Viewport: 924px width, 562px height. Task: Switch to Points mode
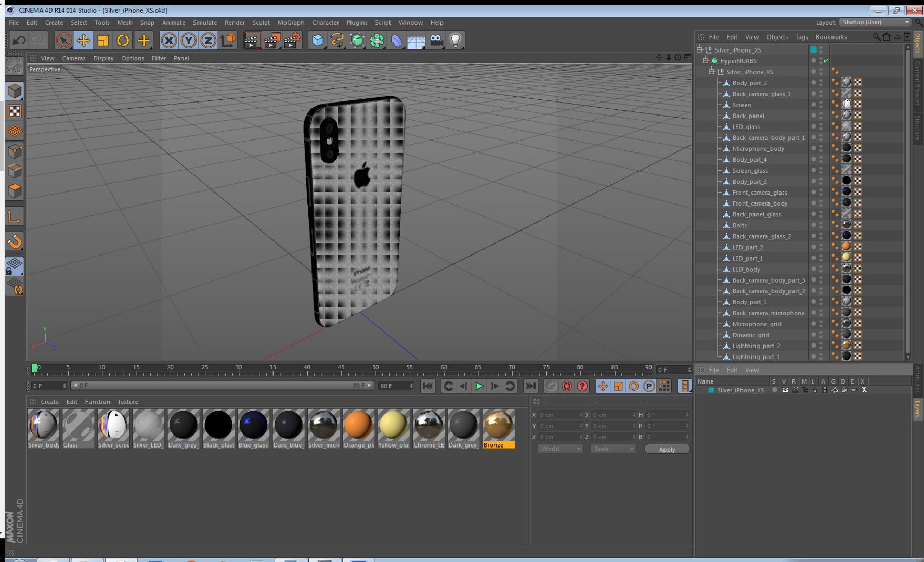pyautogui.click(x=15, y=151)
